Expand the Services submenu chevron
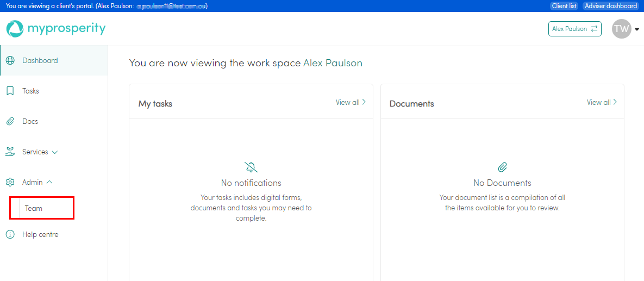The image size is (644, 281). pyautogui.click(x=55, y=152)
